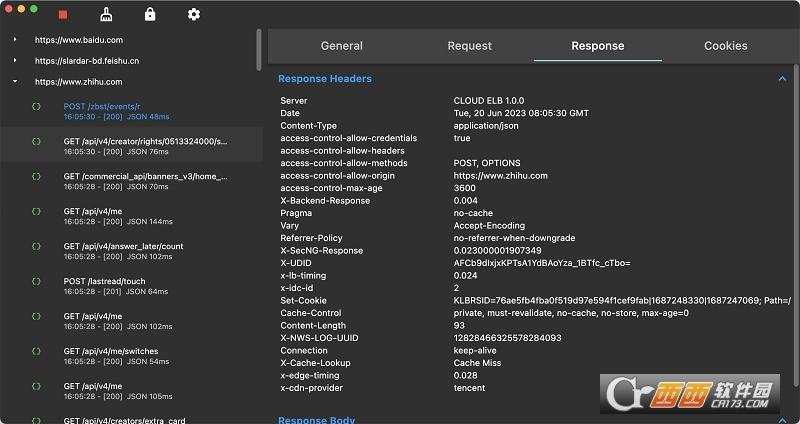The width and height of the screenshot is (800, 424).
Task: Click the X-UDID value starting AFCb9dIxjx
Action: (542, 263)
